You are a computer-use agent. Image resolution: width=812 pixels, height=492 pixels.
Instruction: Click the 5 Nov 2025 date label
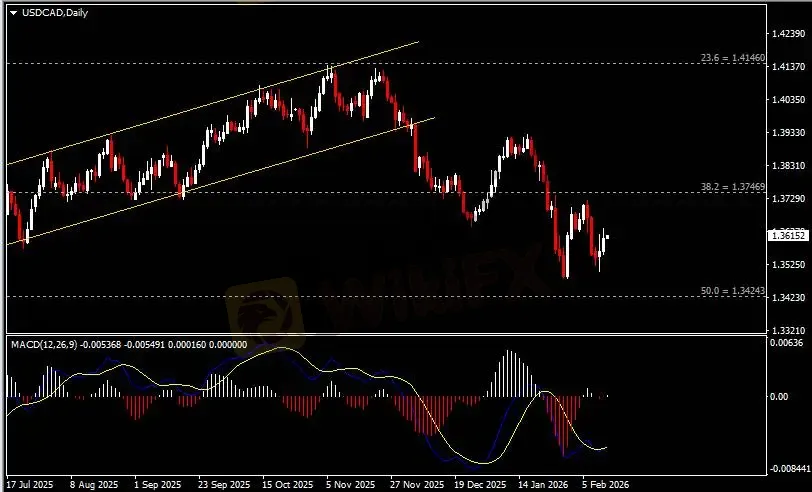pyautogui.click(x=351, y=485)
